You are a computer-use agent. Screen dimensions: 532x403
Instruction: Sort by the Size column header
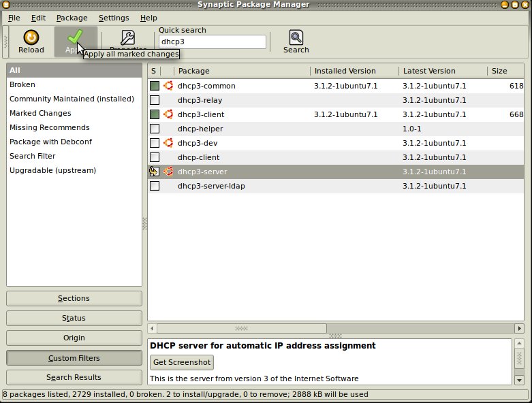pyautogui.click(x=506, y=71)
